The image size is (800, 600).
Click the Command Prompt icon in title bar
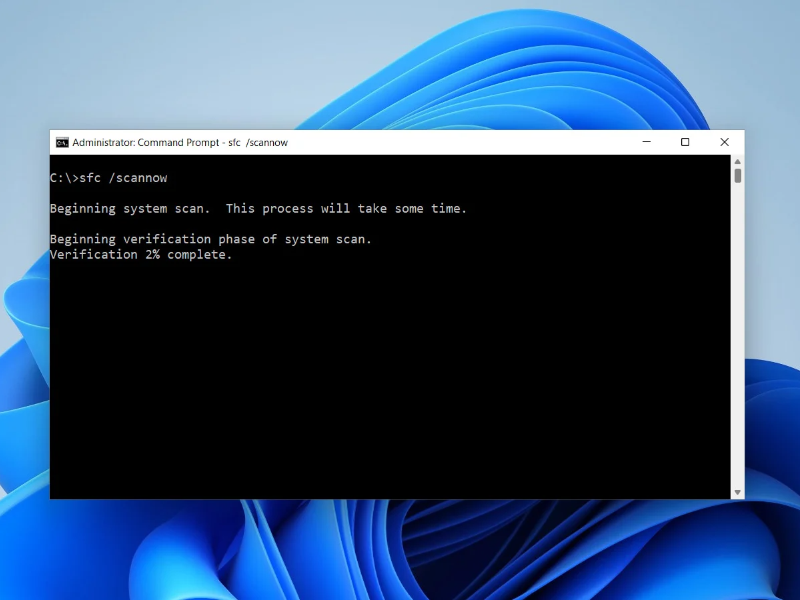(62, 142)
